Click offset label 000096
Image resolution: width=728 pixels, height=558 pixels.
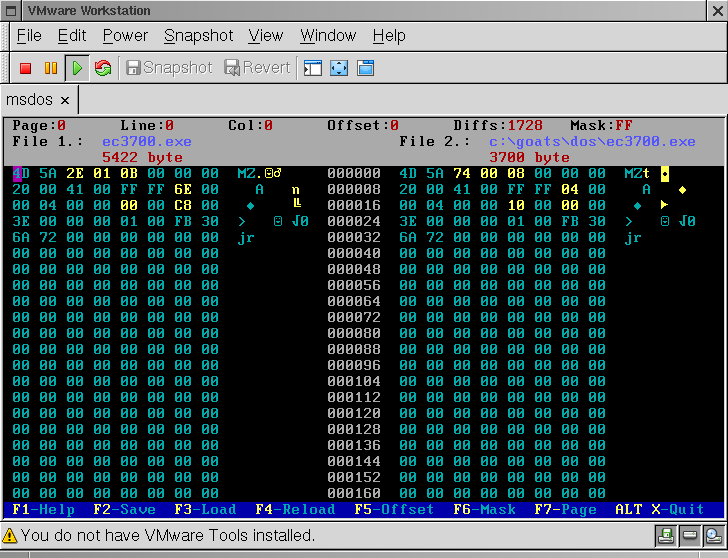coord(354,365)
